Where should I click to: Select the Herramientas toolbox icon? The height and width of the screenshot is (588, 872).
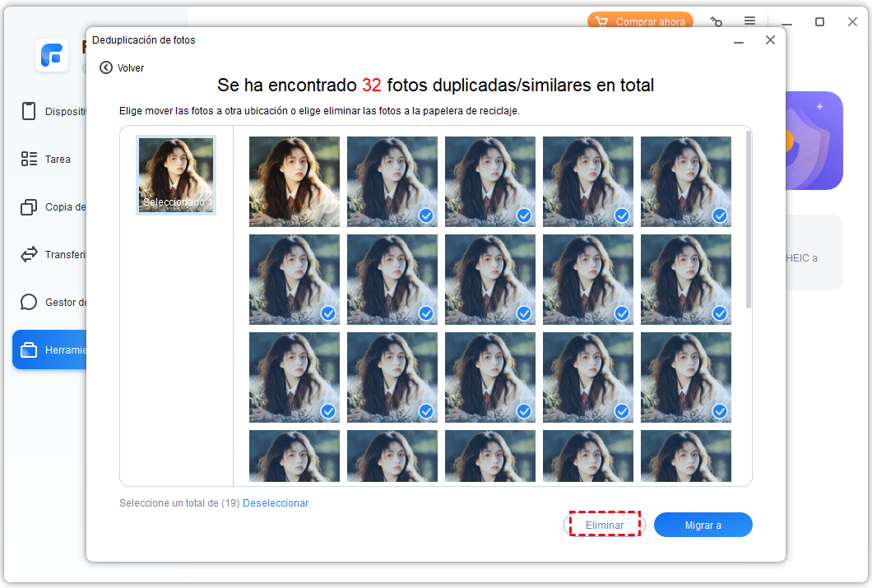coord(30,350)
